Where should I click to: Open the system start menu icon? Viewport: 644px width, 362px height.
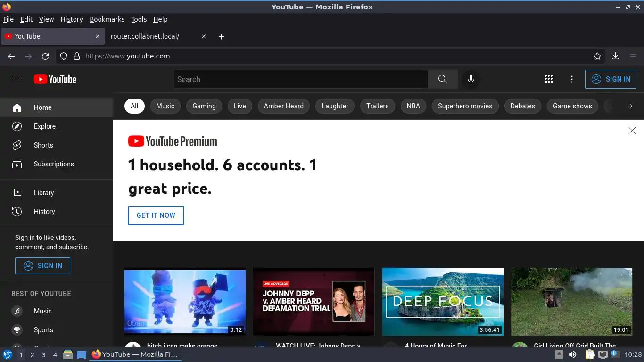coord(8,354)
